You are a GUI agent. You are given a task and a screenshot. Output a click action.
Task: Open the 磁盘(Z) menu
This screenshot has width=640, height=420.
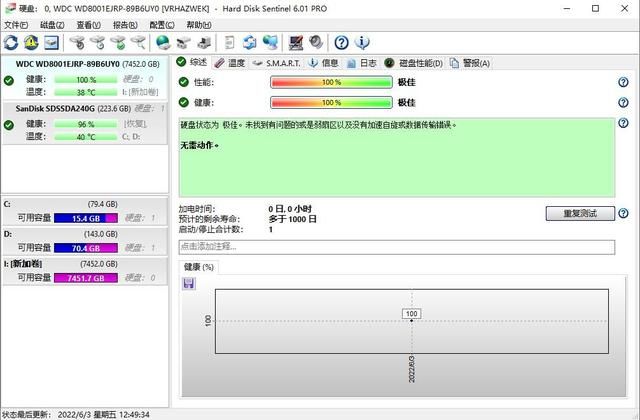point(52,25)
